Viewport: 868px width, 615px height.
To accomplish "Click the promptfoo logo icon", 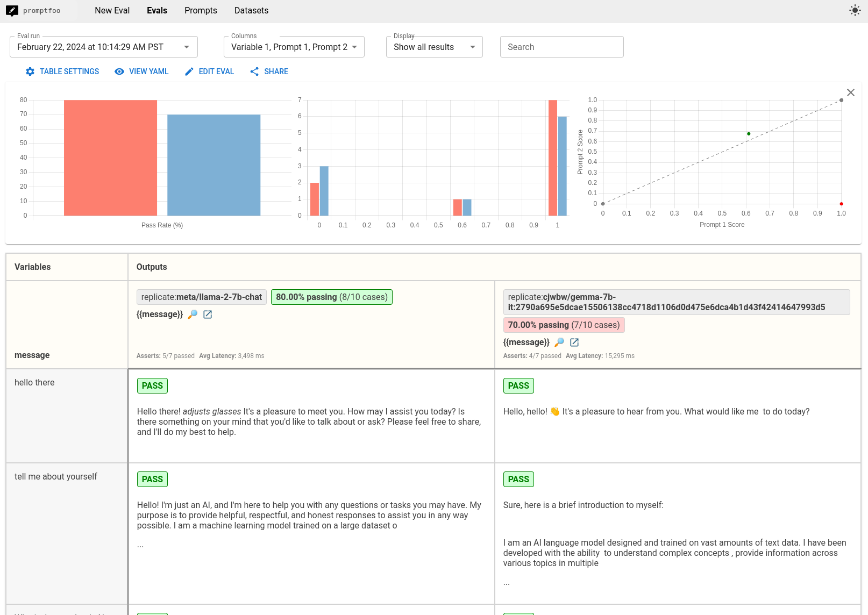I will tap(12, 11).
